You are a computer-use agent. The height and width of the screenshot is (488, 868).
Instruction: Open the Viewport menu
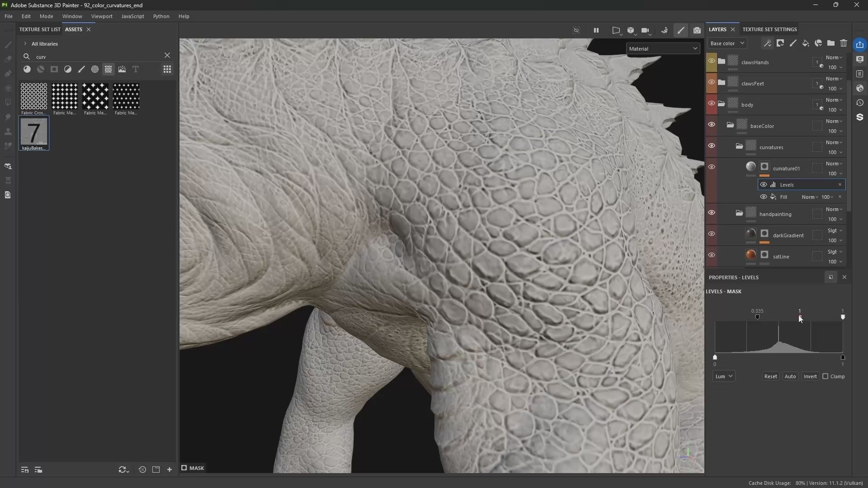(102, 16)
